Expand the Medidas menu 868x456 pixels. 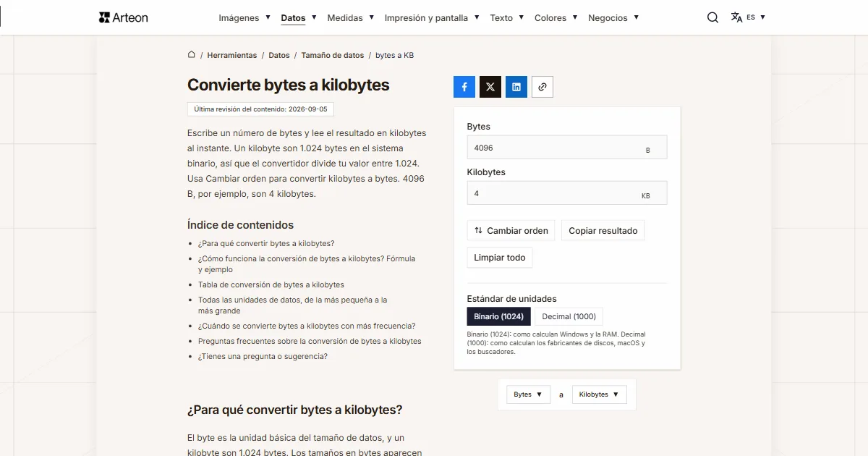tap(351, 17)
